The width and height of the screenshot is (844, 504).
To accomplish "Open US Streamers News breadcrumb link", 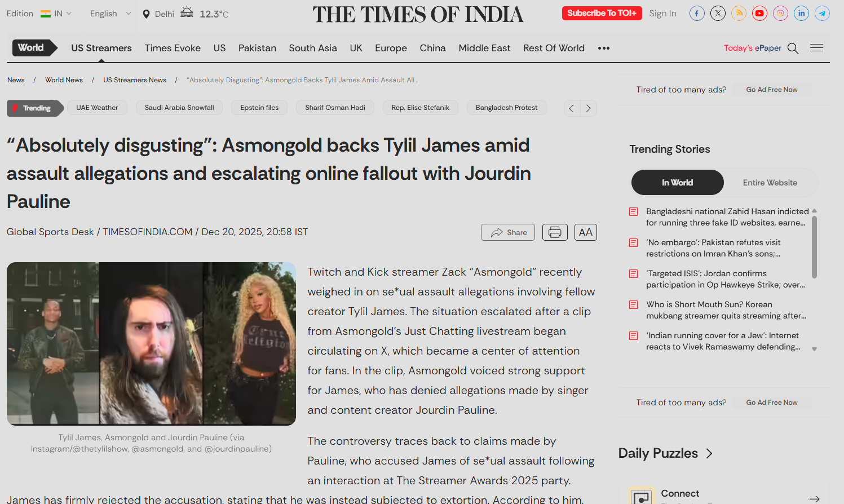I will click(135, 80).
